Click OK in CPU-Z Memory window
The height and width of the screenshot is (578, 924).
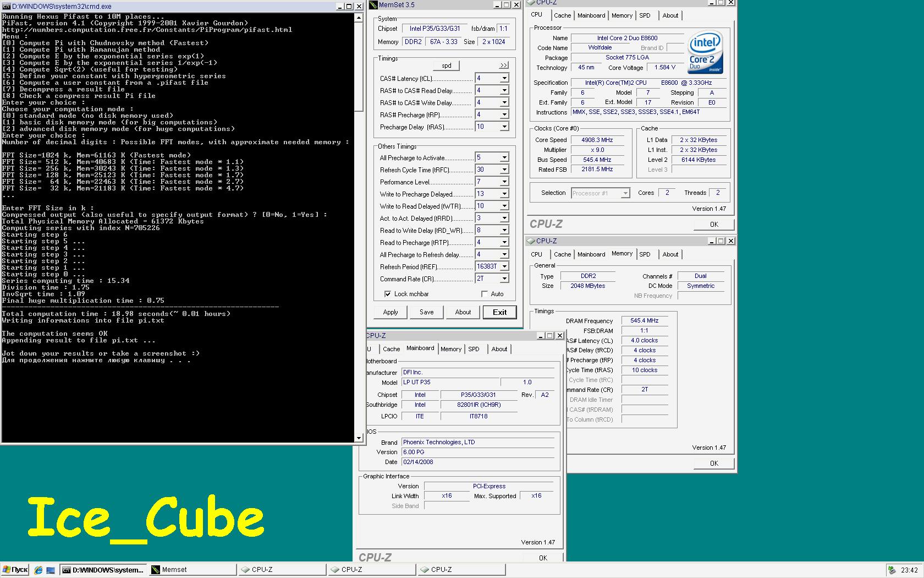[x=714, y=464]
